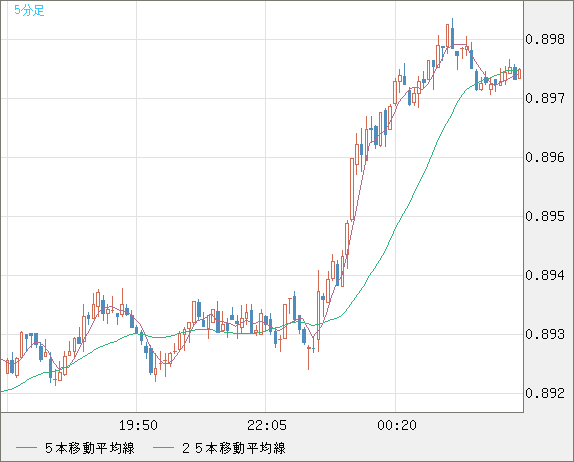Click the 19:50 time axis label
The height and width of the screenshot is (462, 574).
[138, 425]
